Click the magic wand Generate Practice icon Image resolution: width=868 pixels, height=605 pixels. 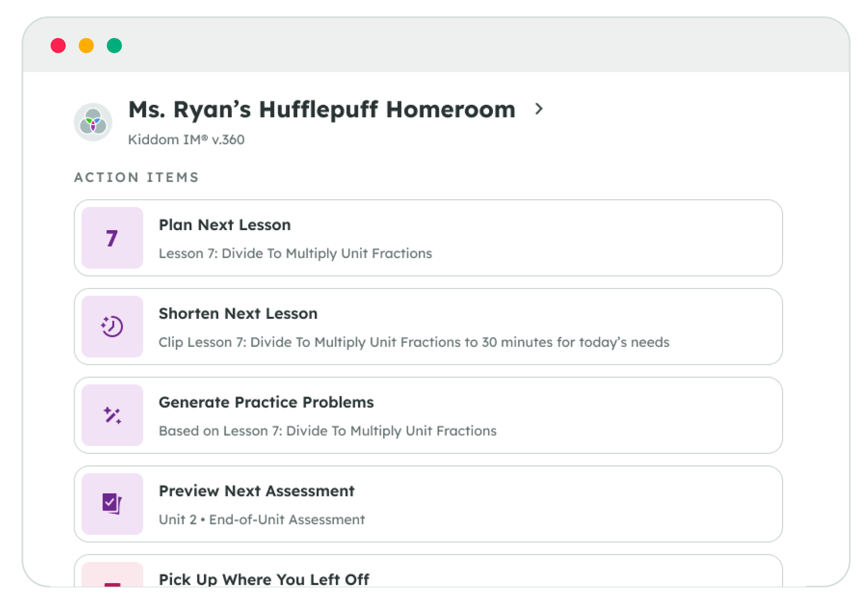tap(112, 415)
